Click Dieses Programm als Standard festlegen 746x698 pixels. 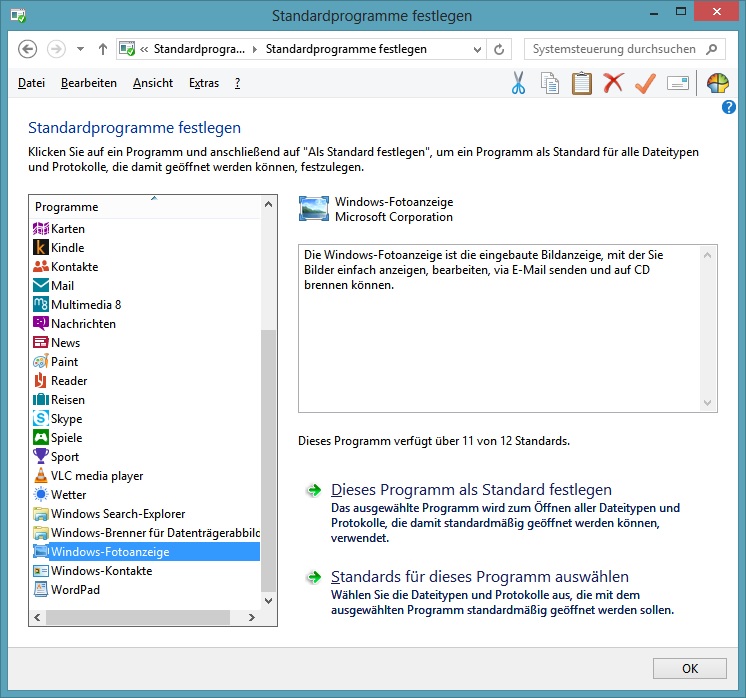[x=470, y=490]
